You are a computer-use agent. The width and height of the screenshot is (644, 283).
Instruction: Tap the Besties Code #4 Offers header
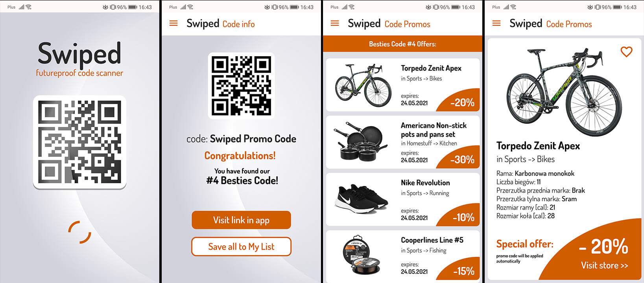(x=402, y=44)
